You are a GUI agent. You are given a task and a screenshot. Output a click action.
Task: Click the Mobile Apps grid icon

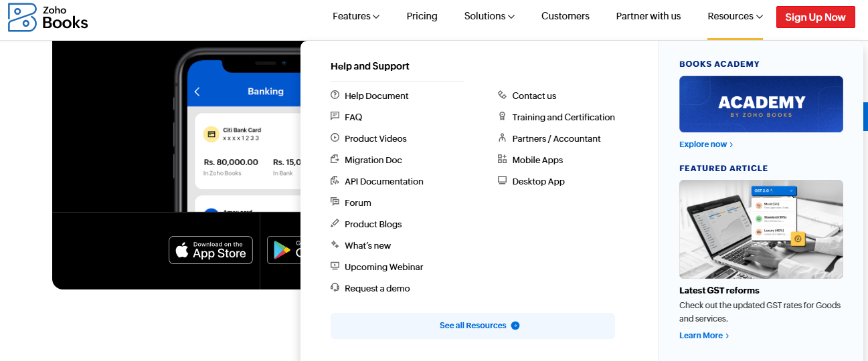point(502,160)
